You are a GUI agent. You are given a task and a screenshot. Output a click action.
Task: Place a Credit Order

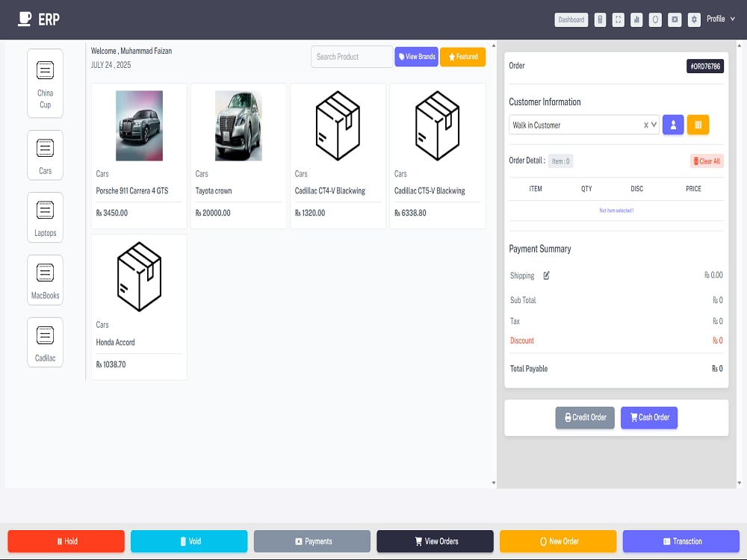(585, 417)
